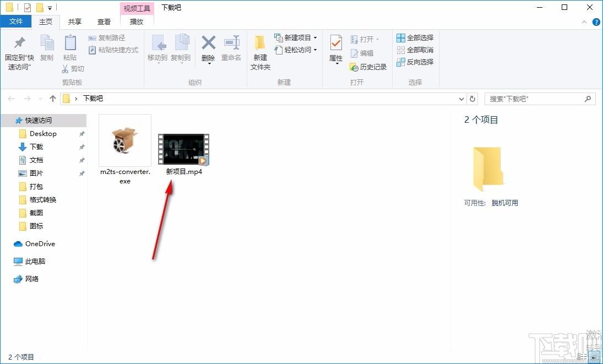Switch to the Home tab
Image resolution: width=603 pixels, height=364 pixels.
click(x=46, y=21)
